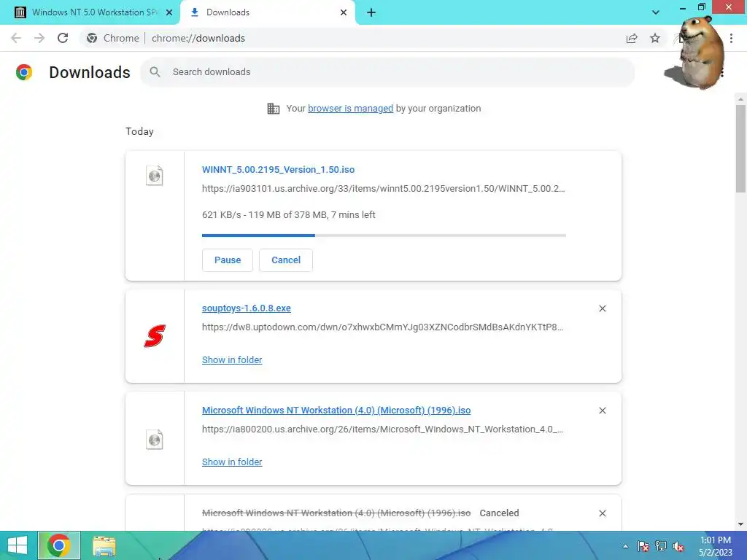Click the WINNT download progress bar
Screen dimensions: 747x560
pos(384,236)
